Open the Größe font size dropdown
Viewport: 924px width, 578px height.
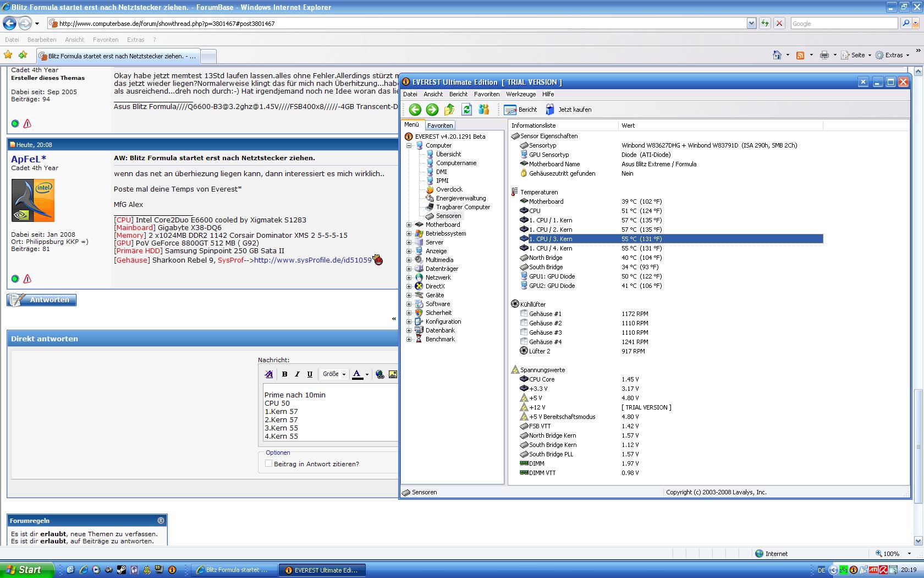pos(334,374)
